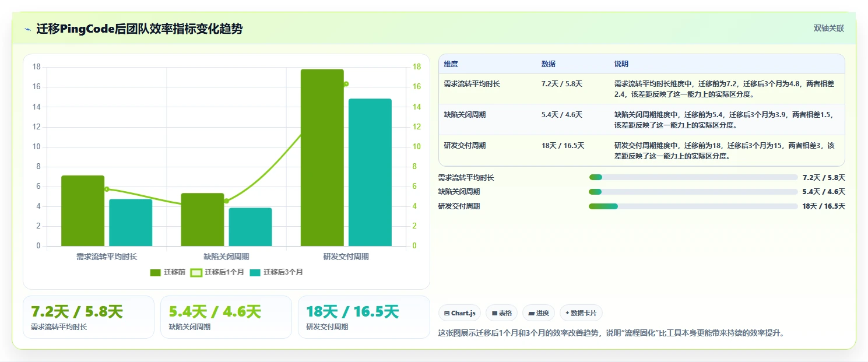Open the 7.2天 / 5.8天 data card
Screen dimensions: 868x362
click(89, 317)
